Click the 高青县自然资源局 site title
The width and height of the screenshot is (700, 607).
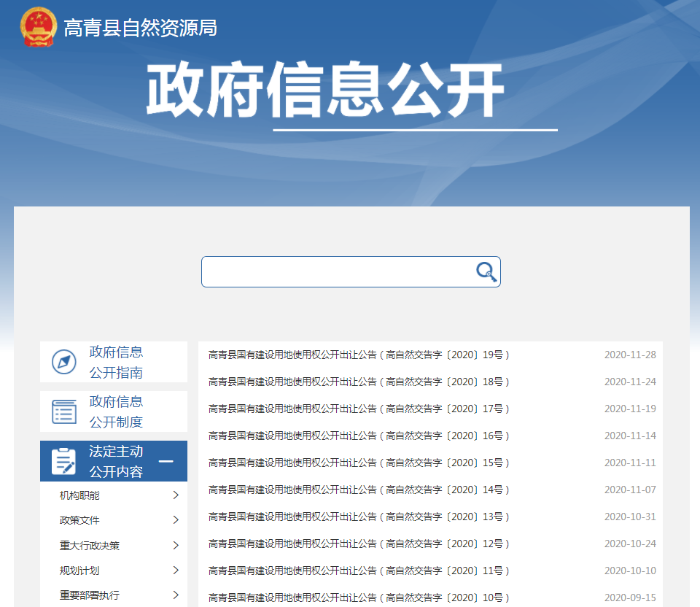(140, 28)
